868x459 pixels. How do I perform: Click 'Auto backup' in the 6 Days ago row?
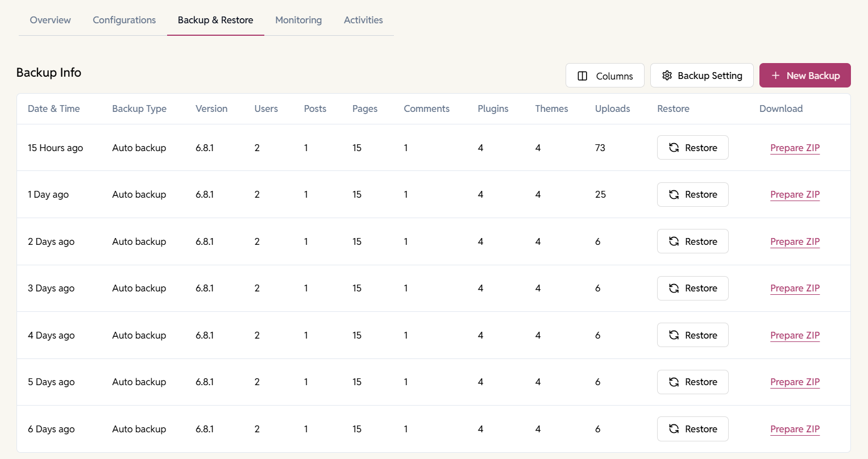pos(139,429)
